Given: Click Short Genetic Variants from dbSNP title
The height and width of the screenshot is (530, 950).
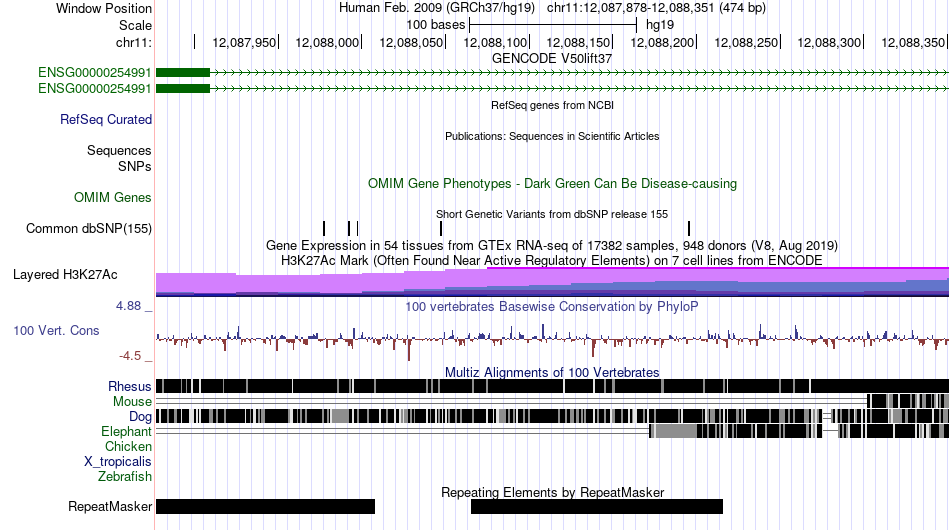Looking at the screenshot, I should (552, 214).
